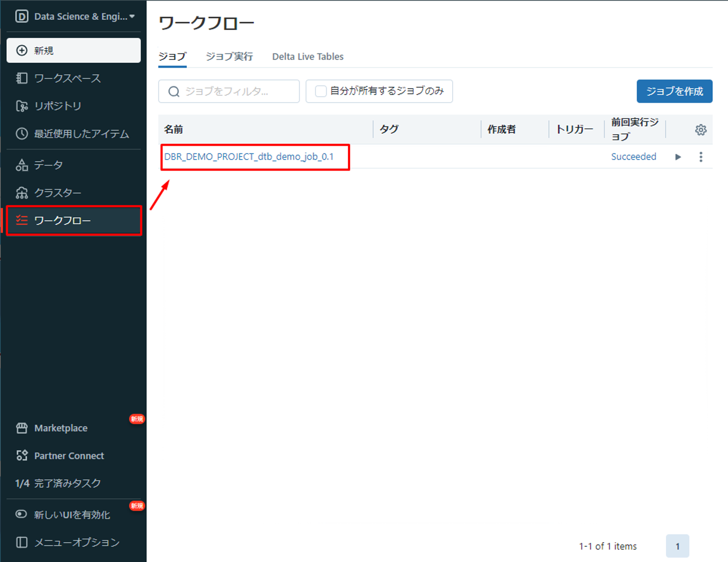Click the Marketplace storefront icon
Image resolution: width=728 pixels, height=562 pixels.
pos(21,428)
